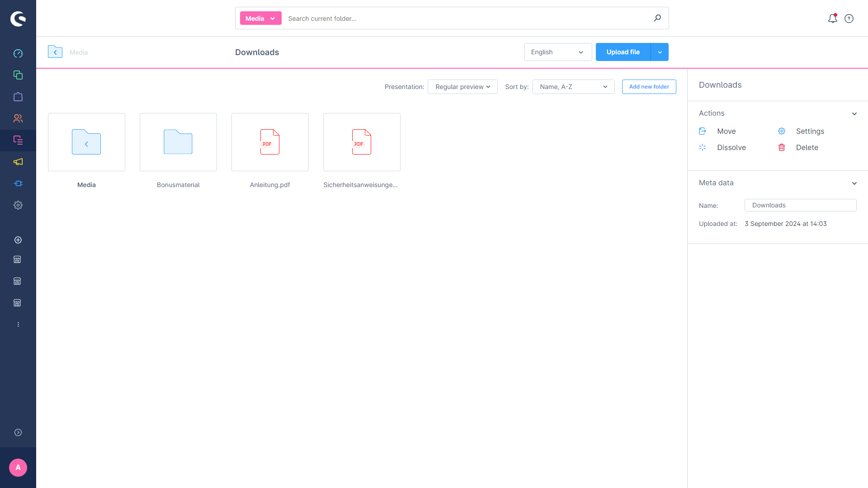Click the Dissolve action icon
The width and height of the screenshot is (868, 488).
(703, 147)
